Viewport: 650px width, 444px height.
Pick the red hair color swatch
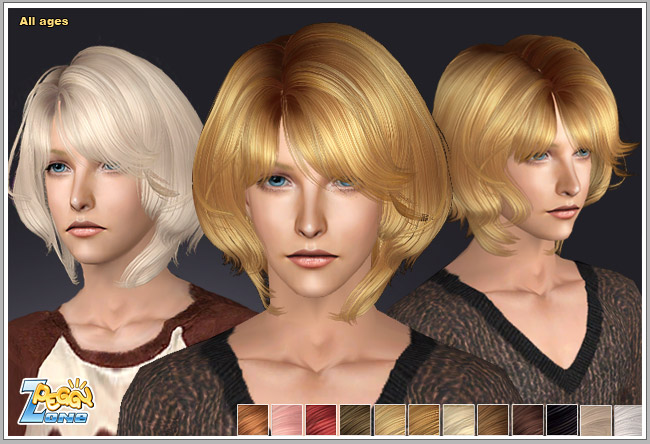click(x=321, y=420)
